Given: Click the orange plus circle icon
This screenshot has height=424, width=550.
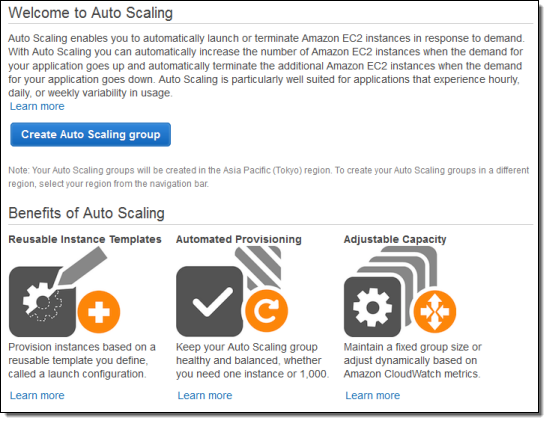Looking at the screenshot, I should point(99,312).
